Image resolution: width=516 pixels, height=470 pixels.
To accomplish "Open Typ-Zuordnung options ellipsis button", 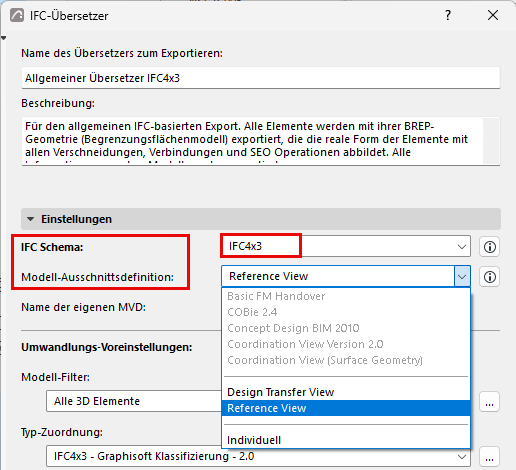I will [x=489, y=457].
